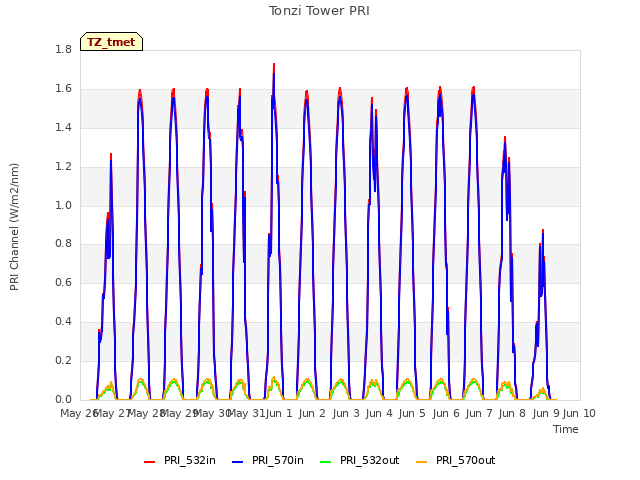Click the Jun 2 x-axis tick label

[312, 413]
